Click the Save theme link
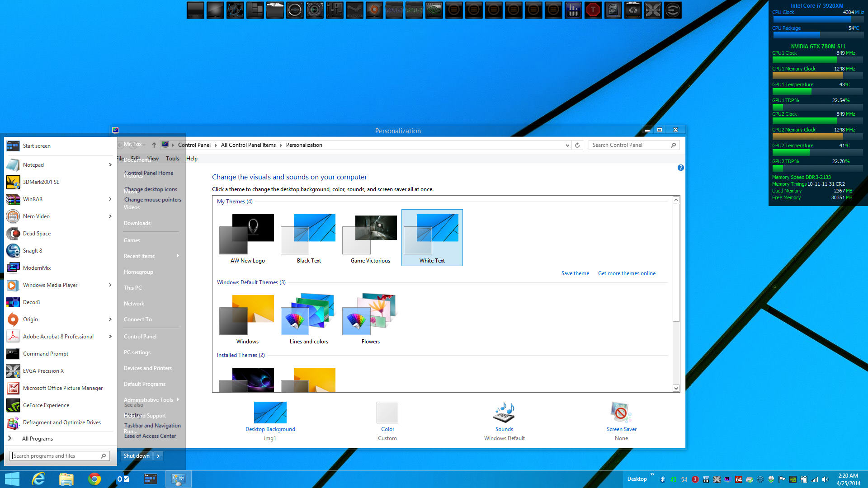Screen dimensions: 868x488 pos(575,273)
